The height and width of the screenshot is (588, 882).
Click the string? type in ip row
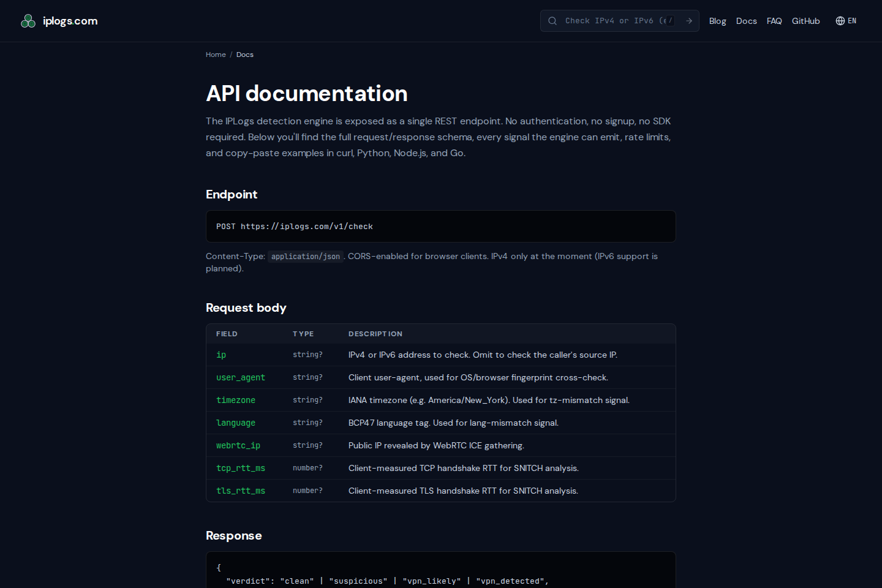(307, 355)
